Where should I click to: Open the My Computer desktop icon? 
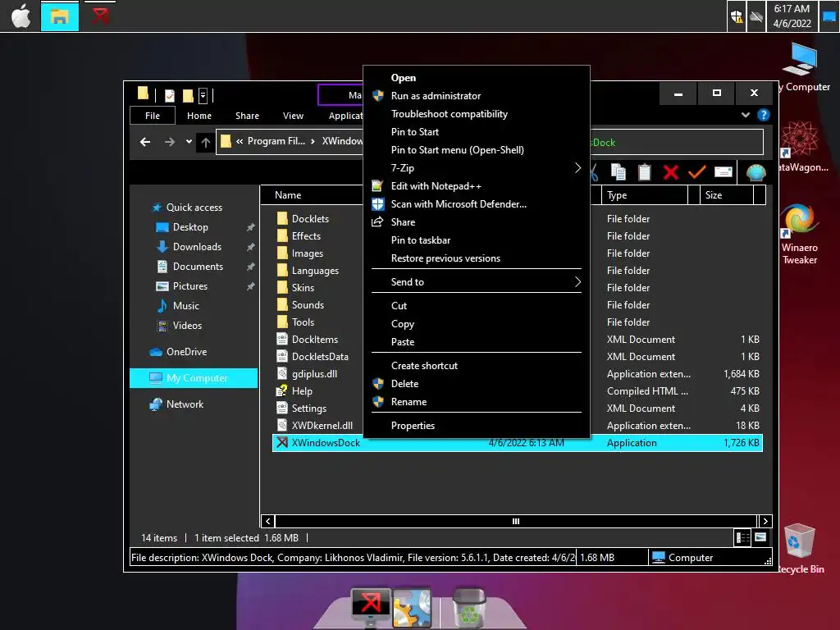coord(802,67)
